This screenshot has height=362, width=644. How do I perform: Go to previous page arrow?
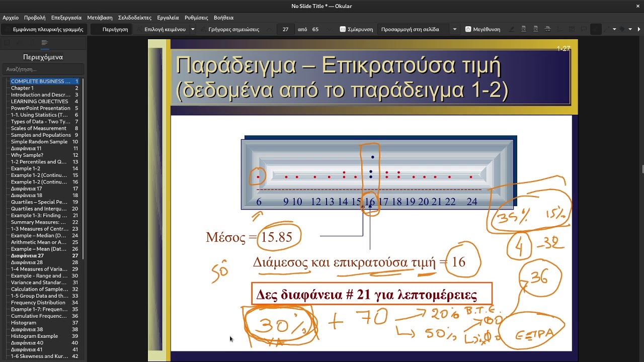270,29
